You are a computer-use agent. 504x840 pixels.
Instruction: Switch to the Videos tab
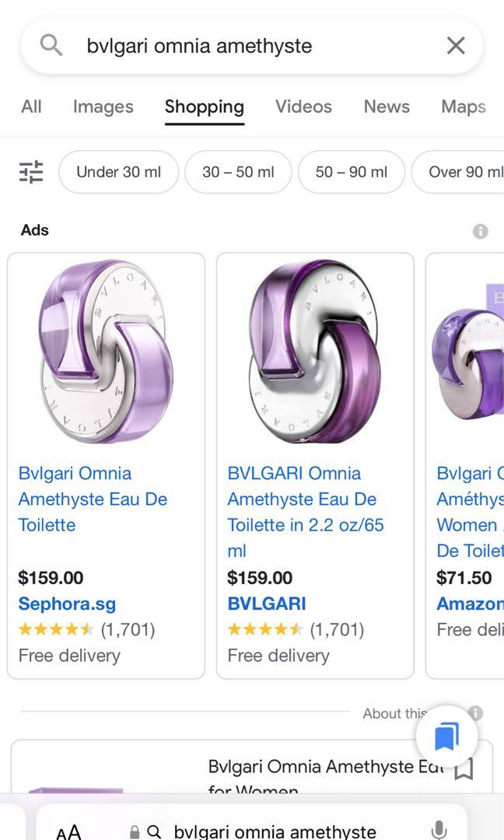[x=303, y=107]
